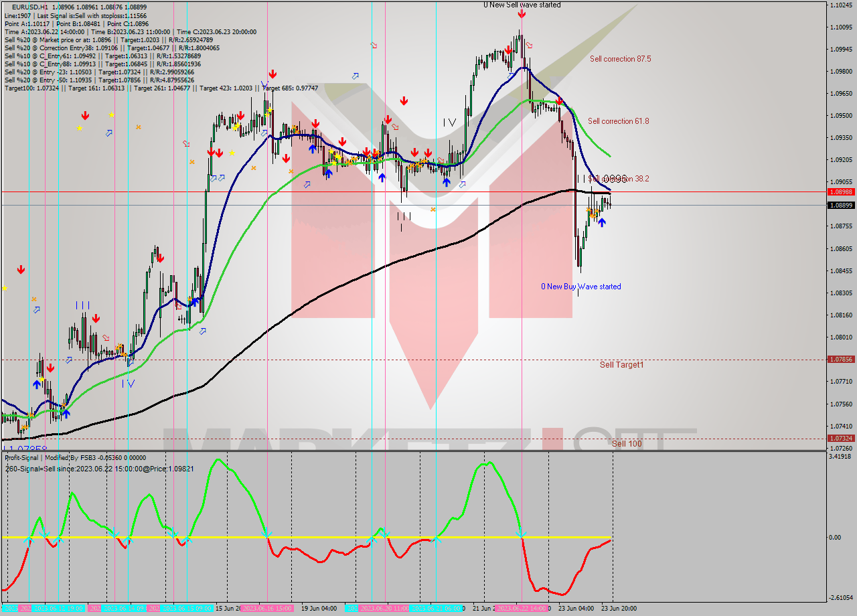Click the blue 'V' wave label at the 16 Jun high
The width and height of the screenshot is (857, 616).
tap(265, 85)
